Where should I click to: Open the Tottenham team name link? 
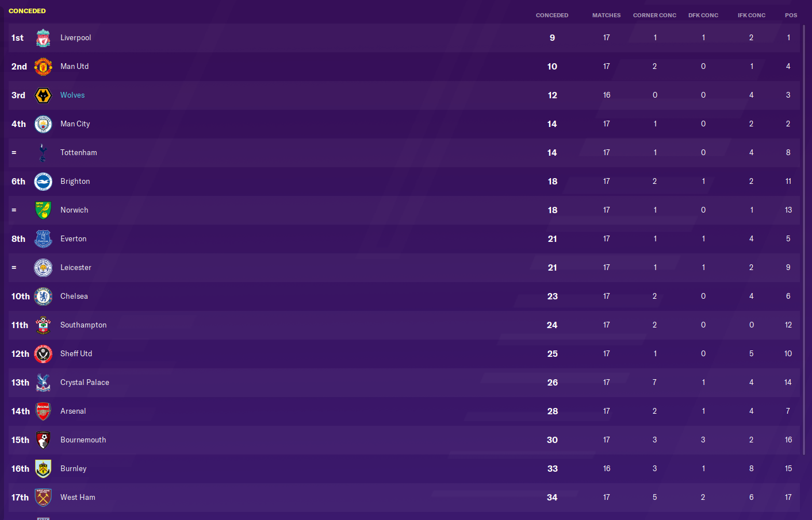click(79, 153)
